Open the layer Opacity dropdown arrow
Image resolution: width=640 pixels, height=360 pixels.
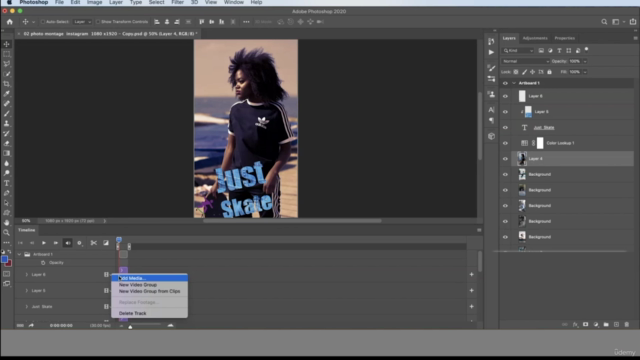click(x=585, y=61)
